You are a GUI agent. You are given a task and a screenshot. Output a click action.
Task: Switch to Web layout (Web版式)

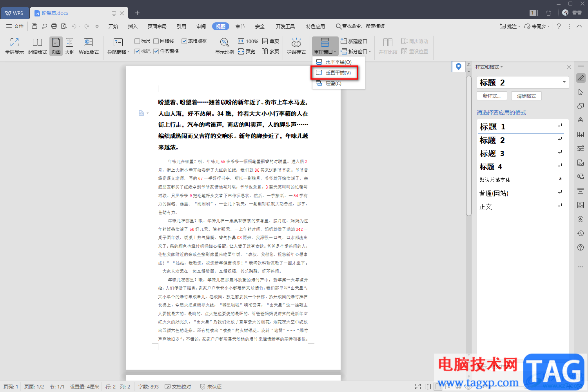(89, 46)
